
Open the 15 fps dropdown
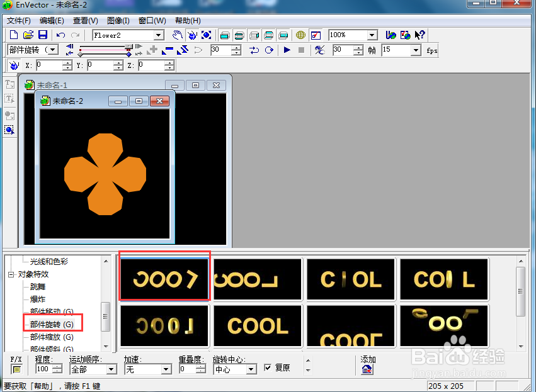coord(416,50)
